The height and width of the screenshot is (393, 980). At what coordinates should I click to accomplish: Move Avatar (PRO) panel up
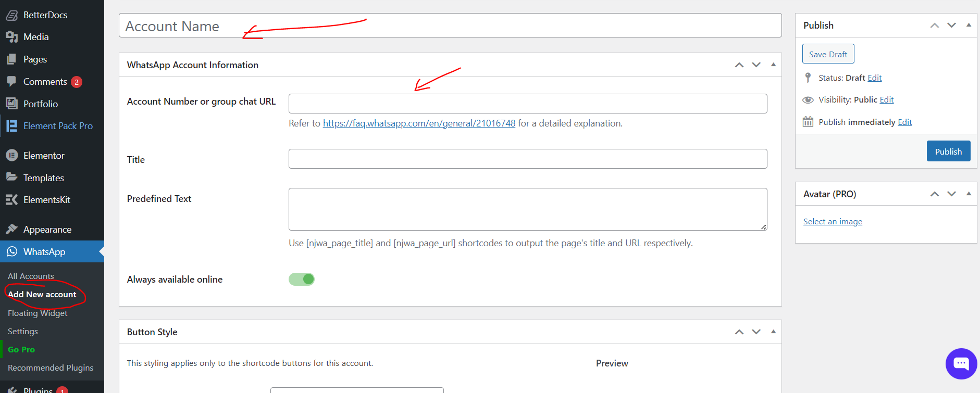coord(935,194)
